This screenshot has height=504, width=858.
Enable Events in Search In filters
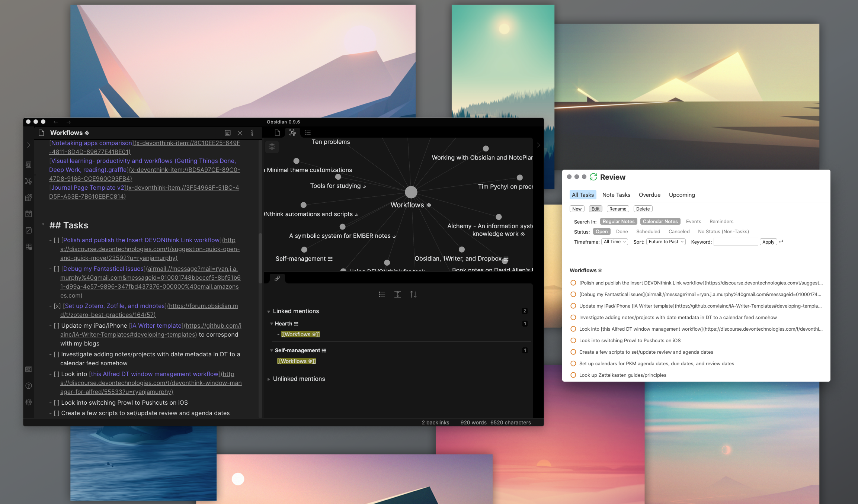click(694, 221)
